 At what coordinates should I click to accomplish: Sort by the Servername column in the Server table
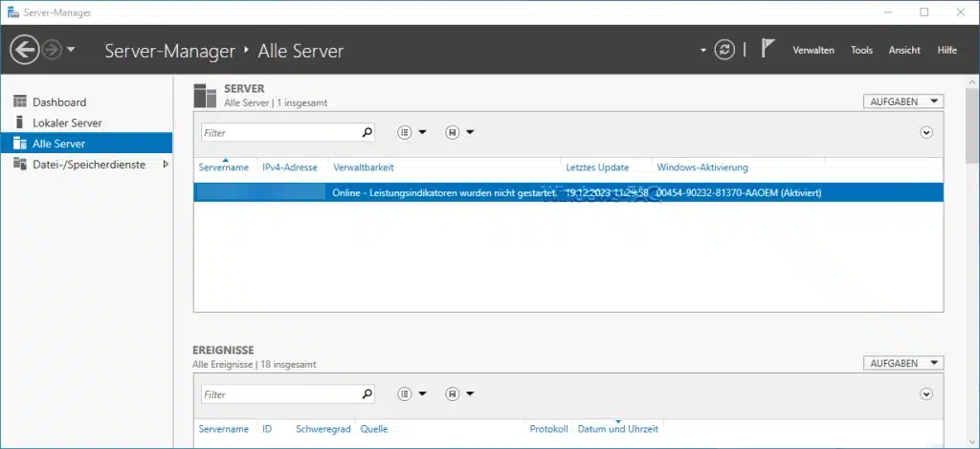pyautogui.click(x=224, y=168)
